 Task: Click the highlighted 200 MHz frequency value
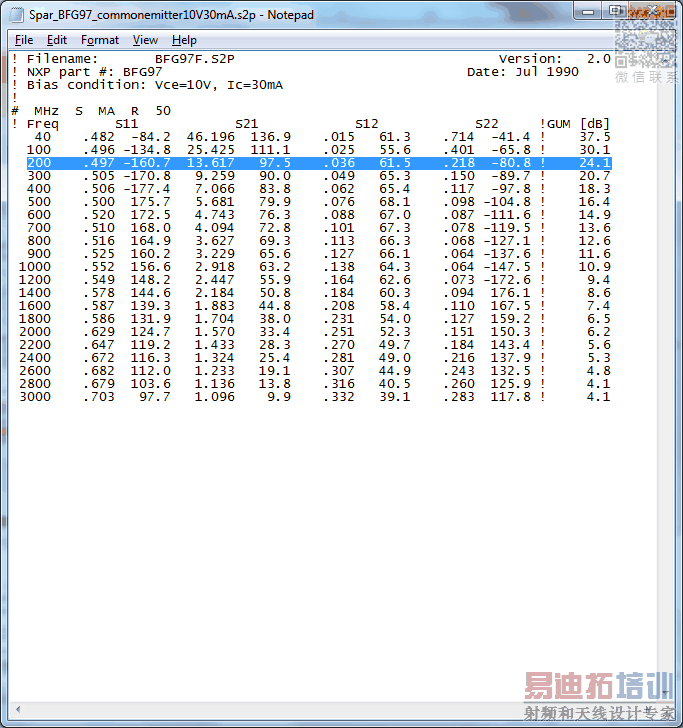coord(39,163)
